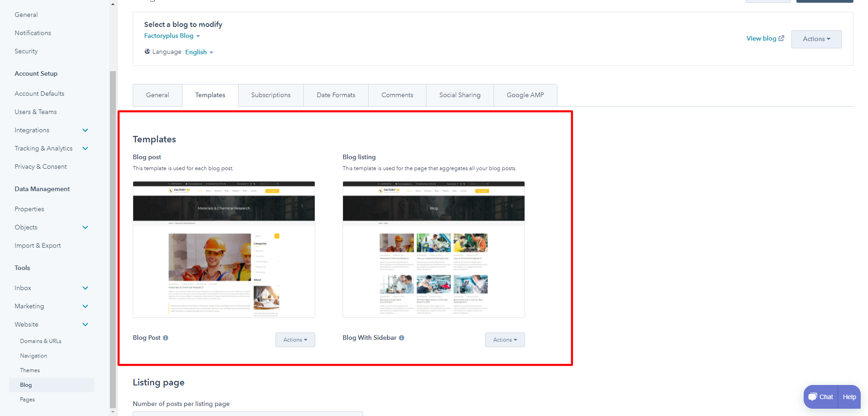Open Actions dropdown for Blog Post template
This screenshot has height=416, width=868.
tap(295, 340)
